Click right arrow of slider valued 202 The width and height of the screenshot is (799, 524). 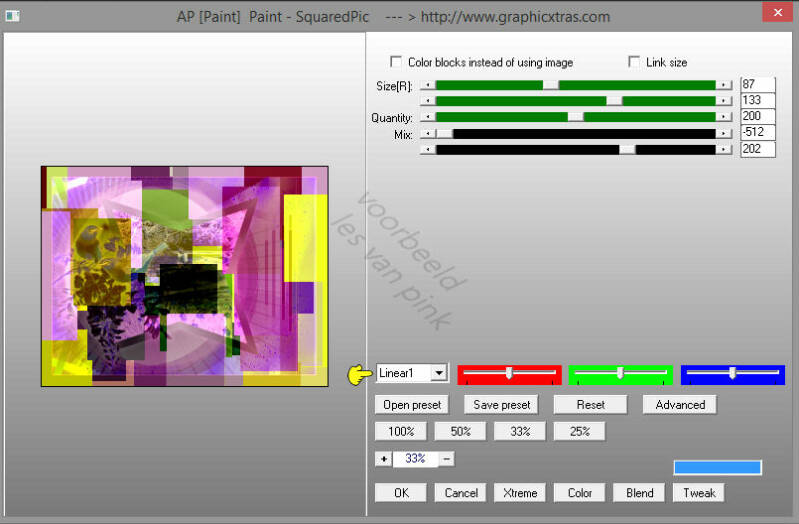click(724, 150)
